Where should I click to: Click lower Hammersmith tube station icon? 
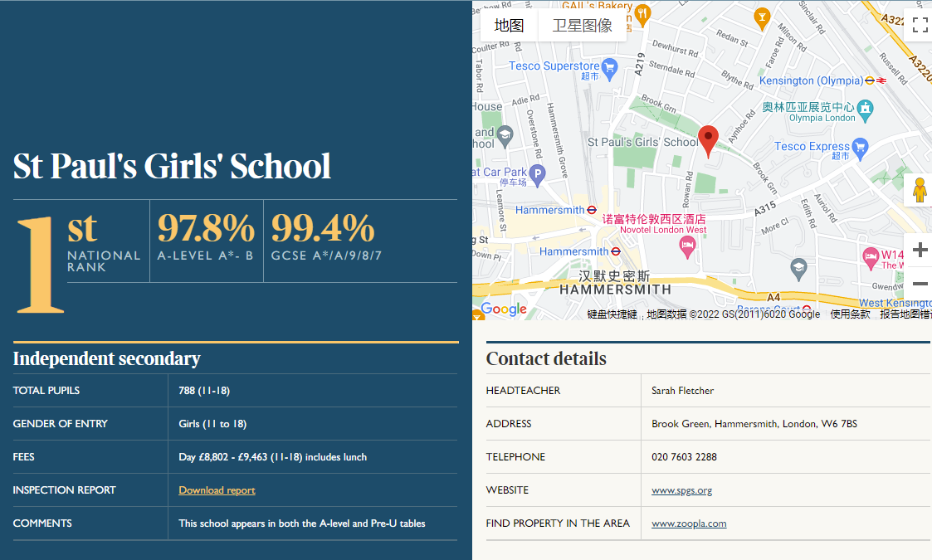[616, 251]
